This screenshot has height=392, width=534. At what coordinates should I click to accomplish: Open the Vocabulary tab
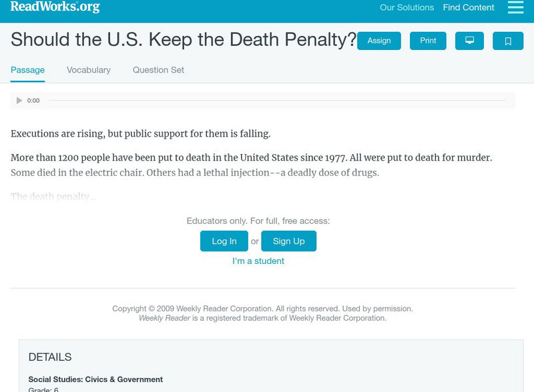(x=89, y=70)
